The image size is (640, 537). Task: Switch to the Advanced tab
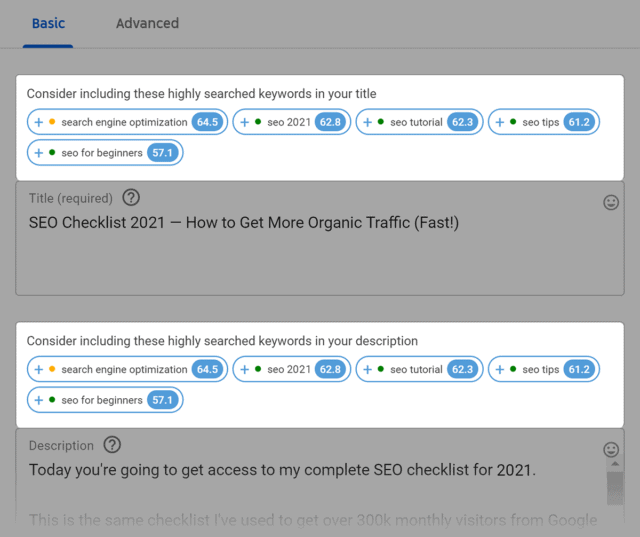coord(147,23)
